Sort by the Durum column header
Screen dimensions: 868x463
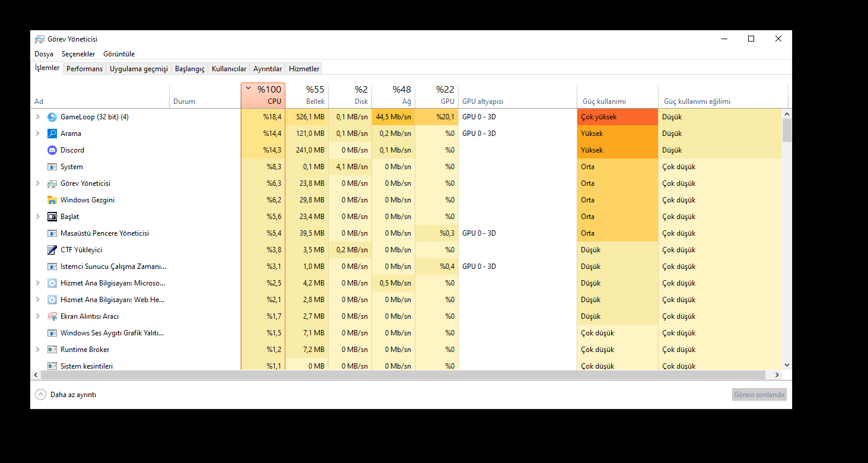[x=205, y=96]
